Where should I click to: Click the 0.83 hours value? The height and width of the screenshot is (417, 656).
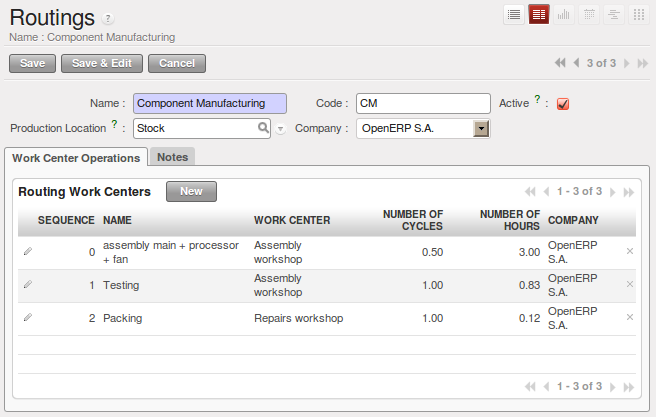[x=529, y=285]
